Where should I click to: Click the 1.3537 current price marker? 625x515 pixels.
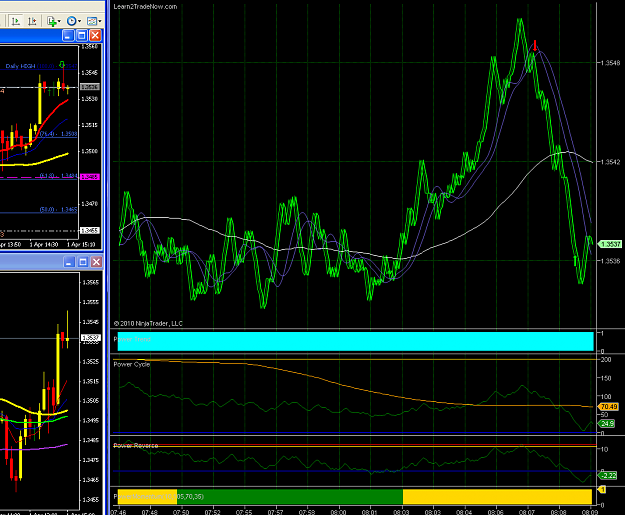[x=610, y=244]
